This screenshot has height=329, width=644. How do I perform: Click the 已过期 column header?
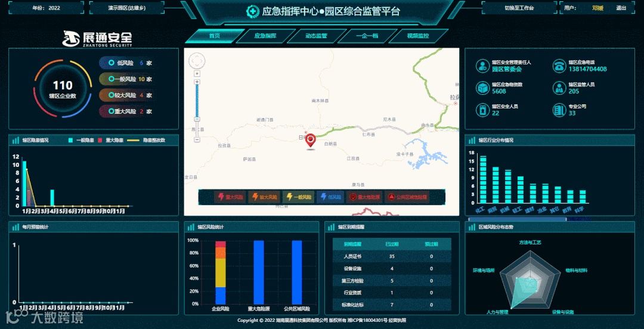(392, 244)
